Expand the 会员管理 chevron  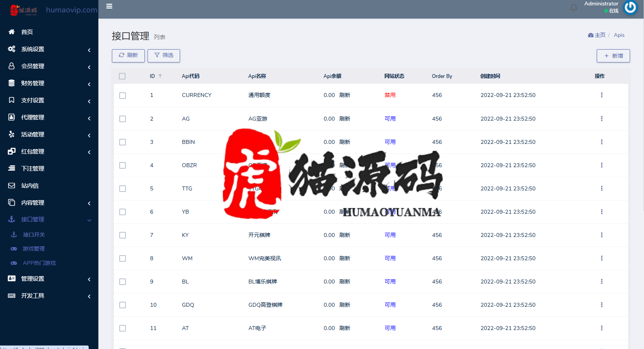[x=89, y=67]
